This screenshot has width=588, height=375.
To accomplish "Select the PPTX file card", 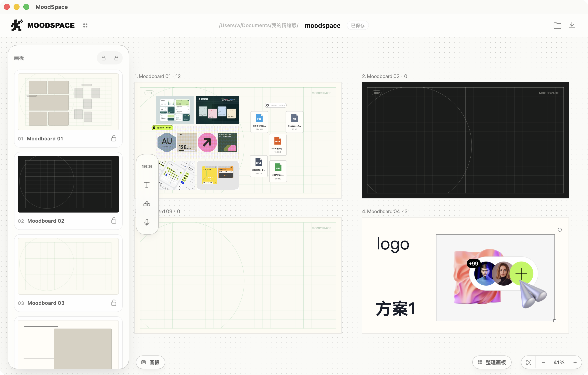I will [278, 144].
